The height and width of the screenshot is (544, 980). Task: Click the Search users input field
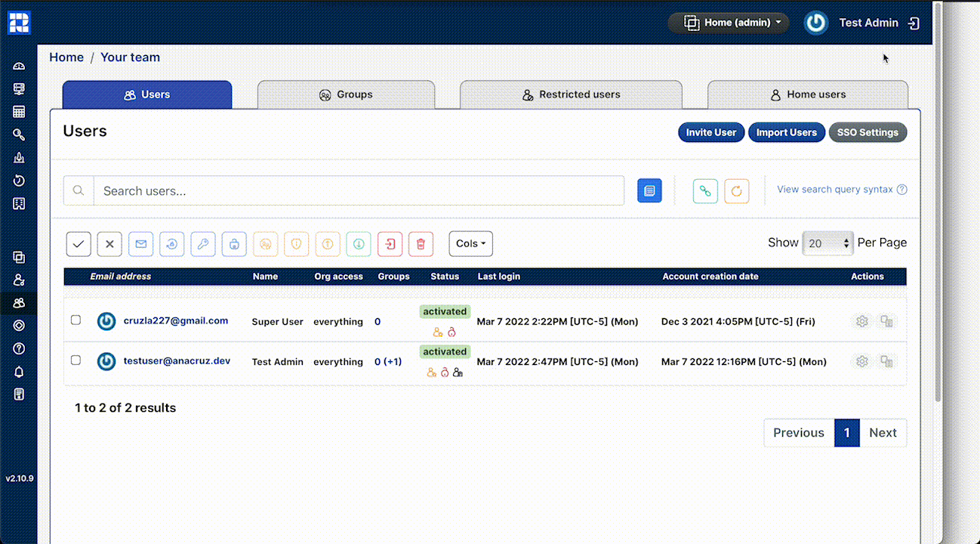pos(359,191)
